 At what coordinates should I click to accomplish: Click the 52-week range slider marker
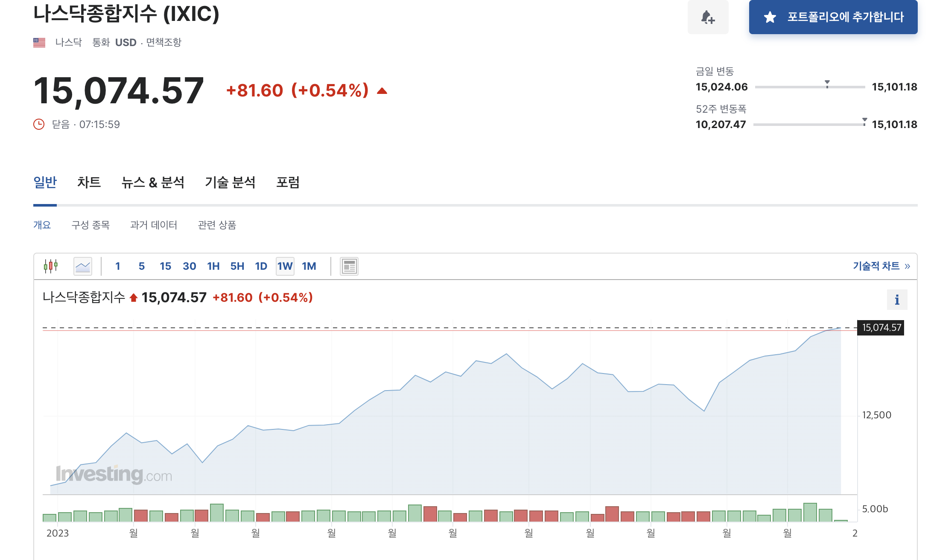pyautogui.click(x=864, y=121)
